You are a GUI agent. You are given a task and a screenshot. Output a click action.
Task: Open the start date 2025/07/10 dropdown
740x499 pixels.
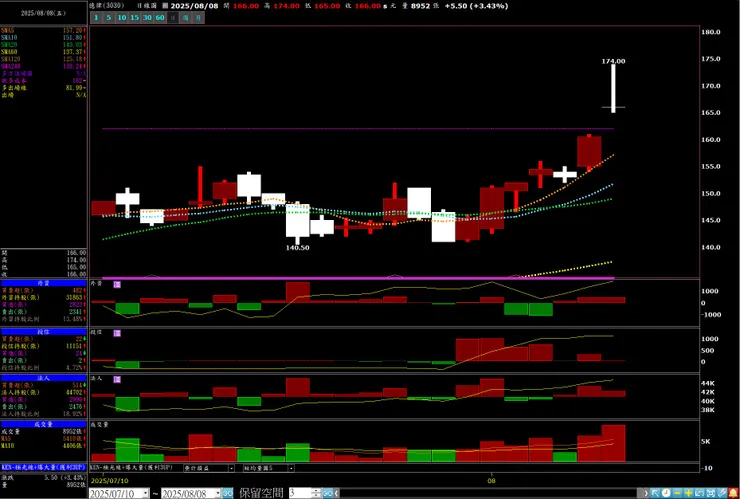(146, 493)
